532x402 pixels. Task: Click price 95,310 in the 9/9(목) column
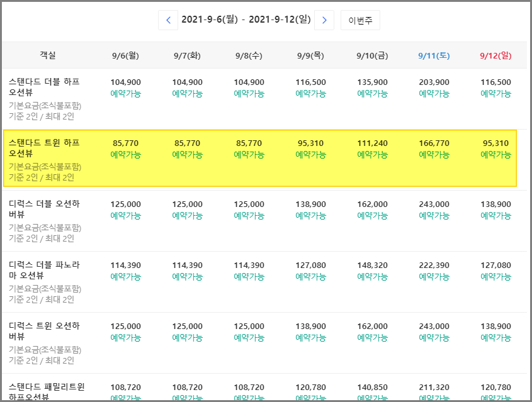coord(311,143)
